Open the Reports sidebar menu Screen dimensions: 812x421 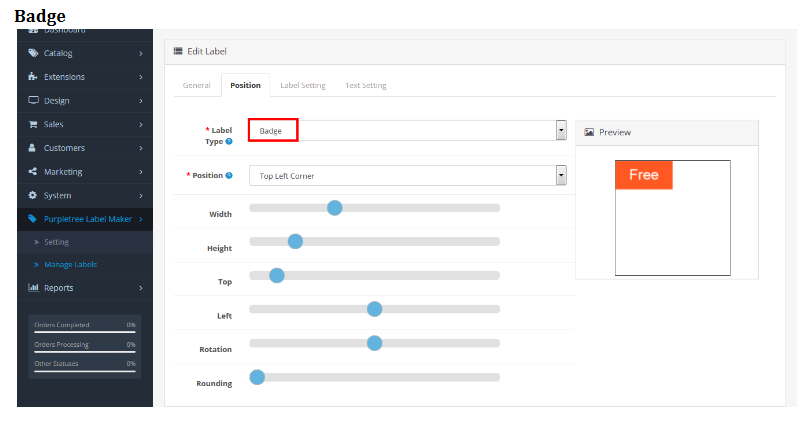(85, 288)
